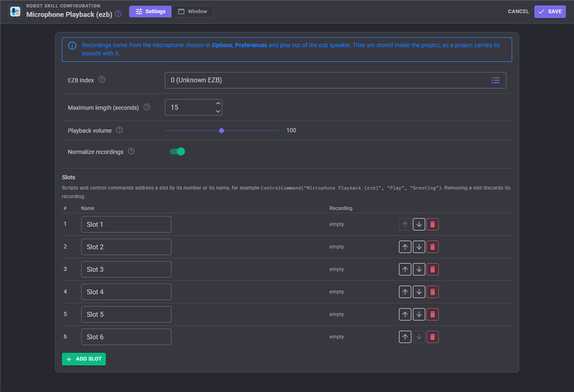Add a new slot
The height and width of the screenshot is (392, 574).
coord(84,359)
